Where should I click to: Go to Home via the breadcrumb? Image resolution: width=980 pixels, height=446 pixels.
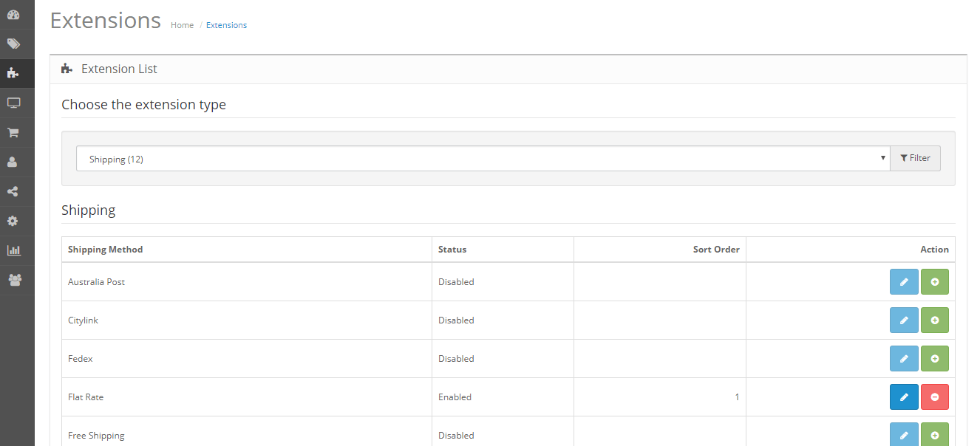[182, 24]
